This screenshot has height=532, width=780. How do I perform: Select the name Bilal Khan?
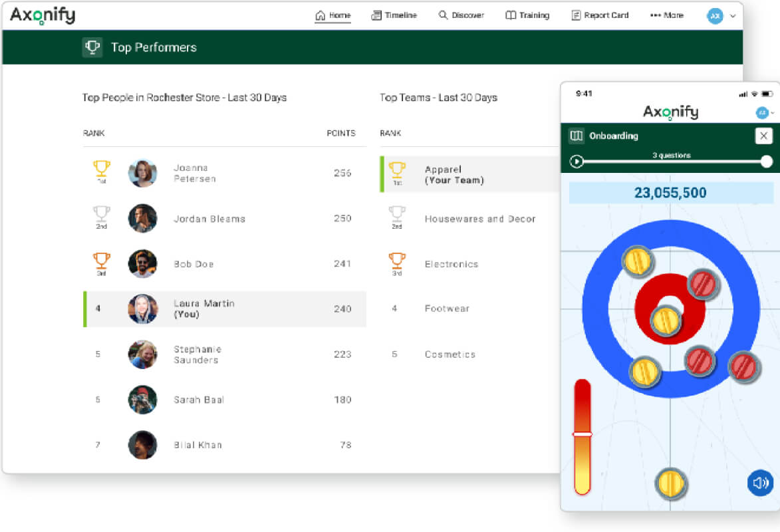tap(197, 445)
